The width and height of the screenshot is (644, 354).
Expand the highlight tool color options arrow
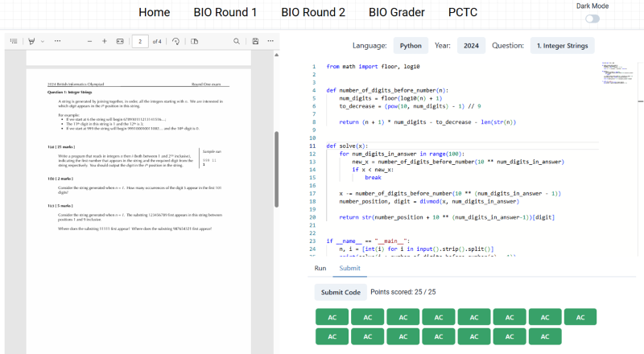pos(43,41)
